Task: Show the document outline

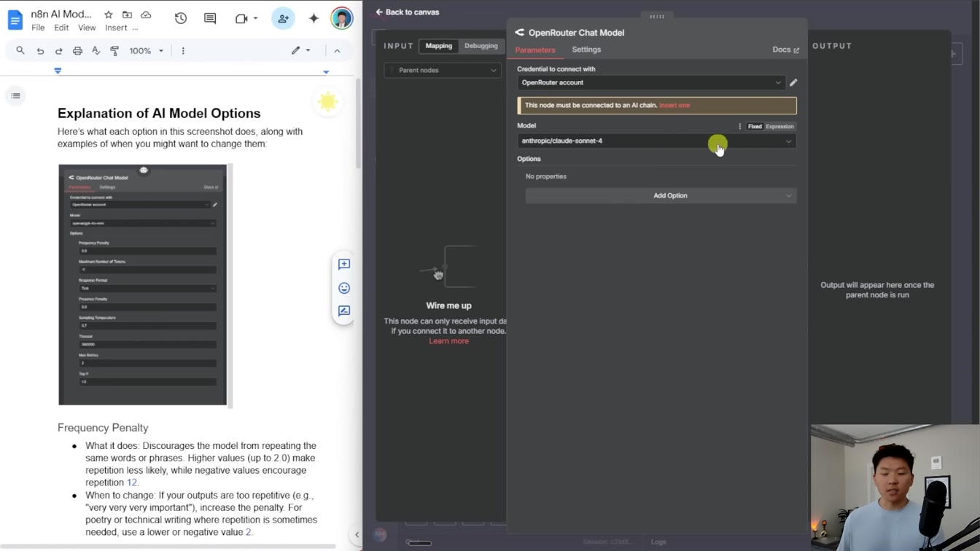Action: click(15, 96)
